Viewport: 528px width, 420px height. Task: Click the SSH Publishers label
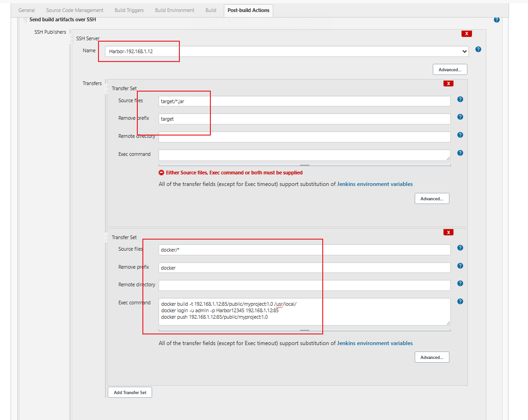(50, 32)
